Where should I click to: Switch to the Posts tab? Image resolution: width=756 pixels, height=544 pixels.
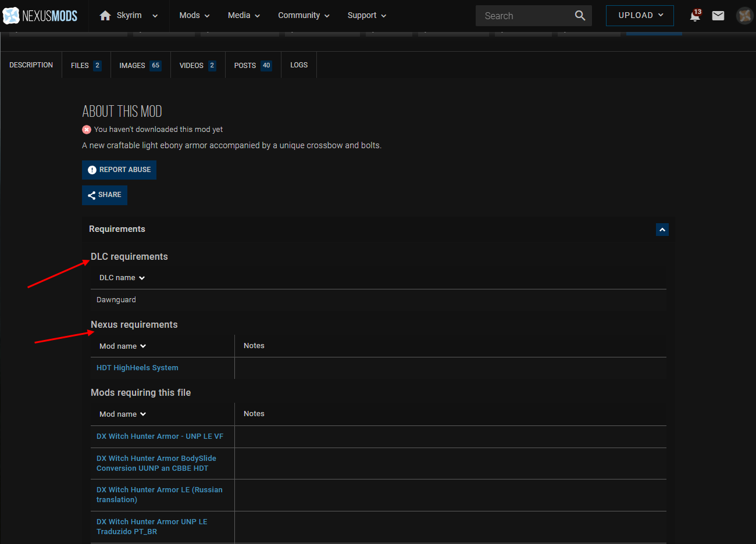253,65
